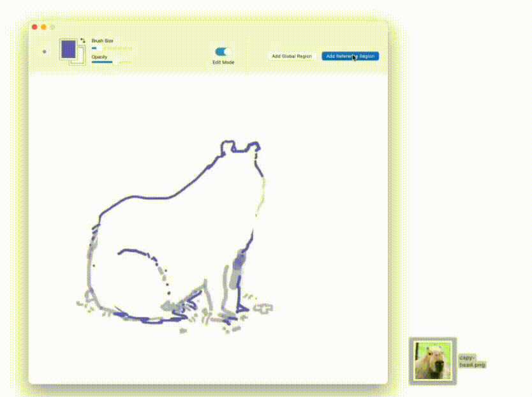Viewport: 532px width, 397px height.
Task: Click the "Opacity" label
Action: coord(99,57)
